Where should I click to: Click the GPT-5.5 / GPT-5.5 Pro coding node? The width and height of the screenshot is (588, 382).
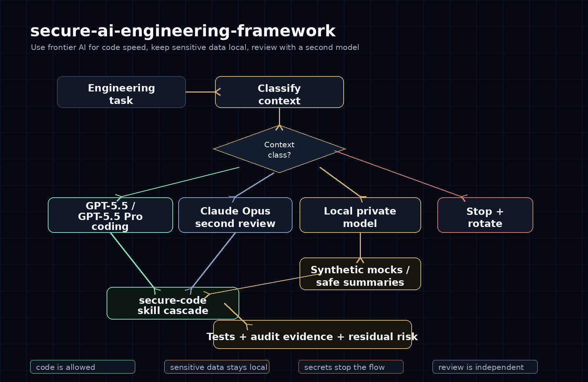pos(110,215)
